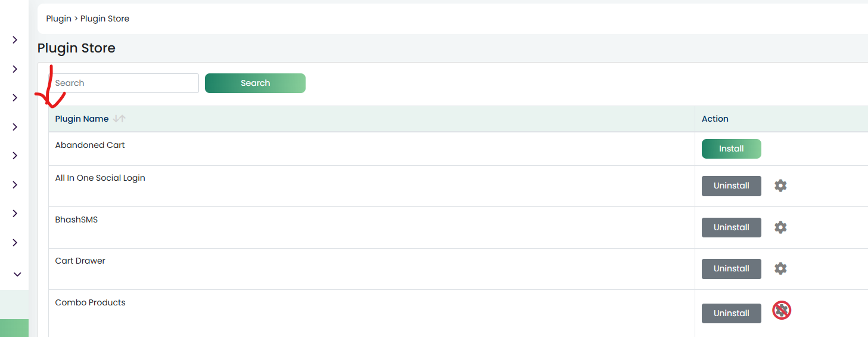868x337 pixels.
Task: Open settings gear for Cart Drawer plugin
Action: 780,268
